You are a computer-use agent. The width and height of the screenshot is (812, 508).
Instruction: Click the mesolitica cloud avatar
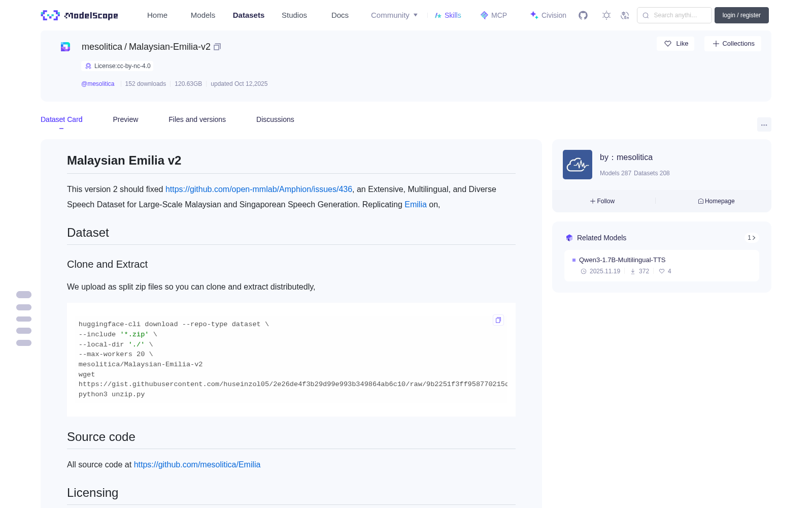[578, 165]
